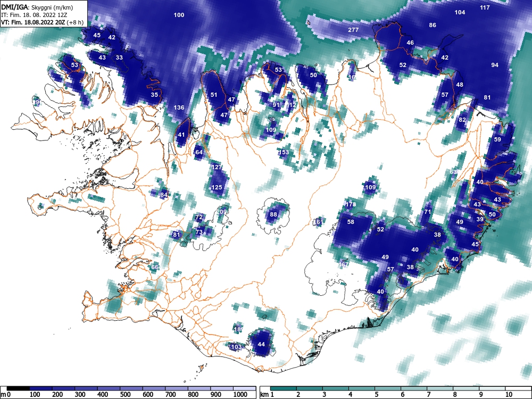
Task: Click the visibility value 63 in east Iceland
Action: coord(454,172)
